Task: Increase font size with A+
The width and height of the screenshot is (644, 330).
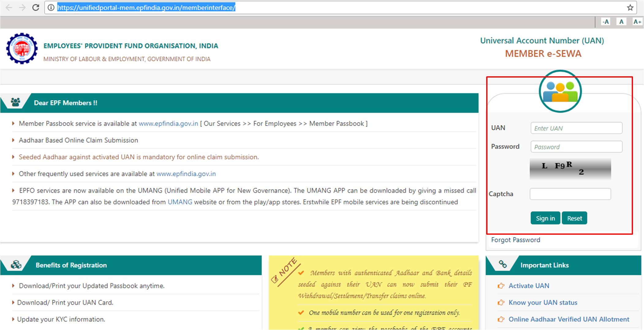Action: tap(637, 22)
